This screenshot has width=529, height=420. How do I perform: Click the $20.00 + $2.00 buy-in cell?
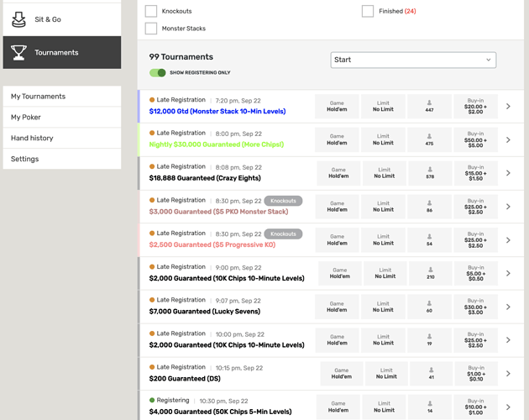475,106
